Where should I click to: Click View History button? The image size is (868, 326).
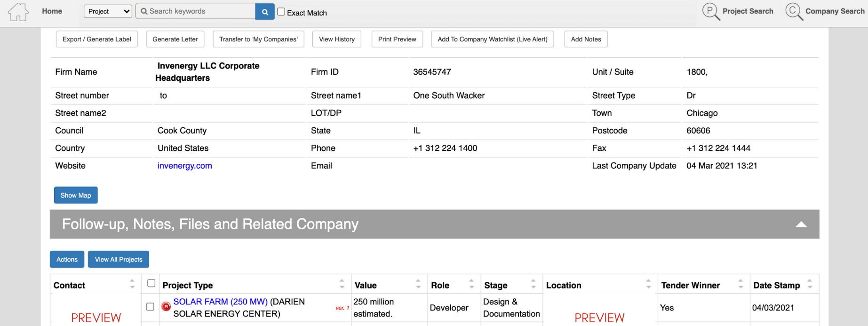337,39
